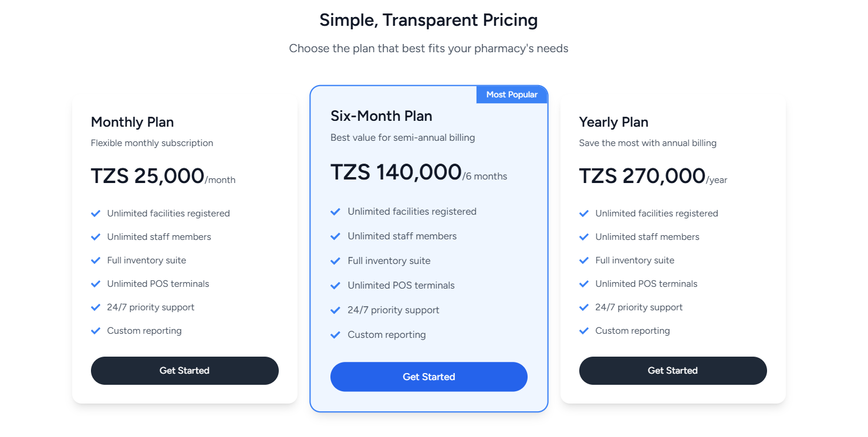868x437 pixels.
Task: Click checkmark beside Six-Month Plan's Full inventory suite
Action: pyautogui.click(x=335, y=261)
